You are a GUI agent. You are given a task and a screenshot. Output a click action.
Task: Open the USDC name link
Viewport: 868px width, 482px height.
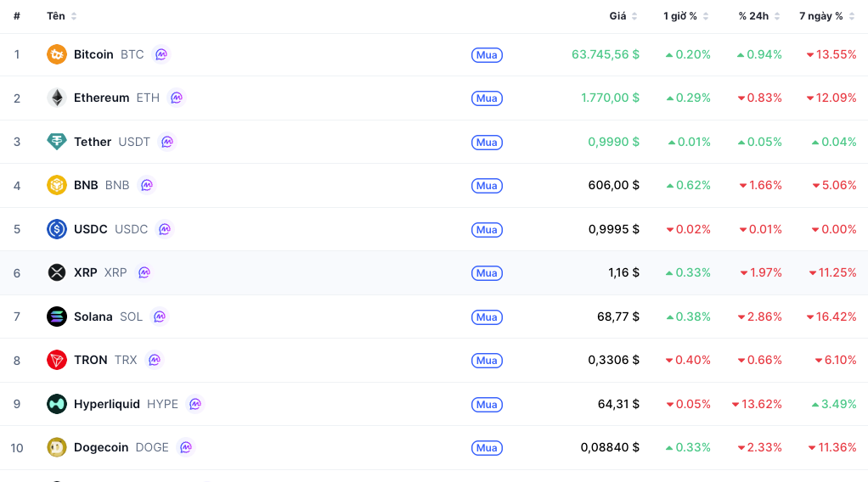coord(90,229)
